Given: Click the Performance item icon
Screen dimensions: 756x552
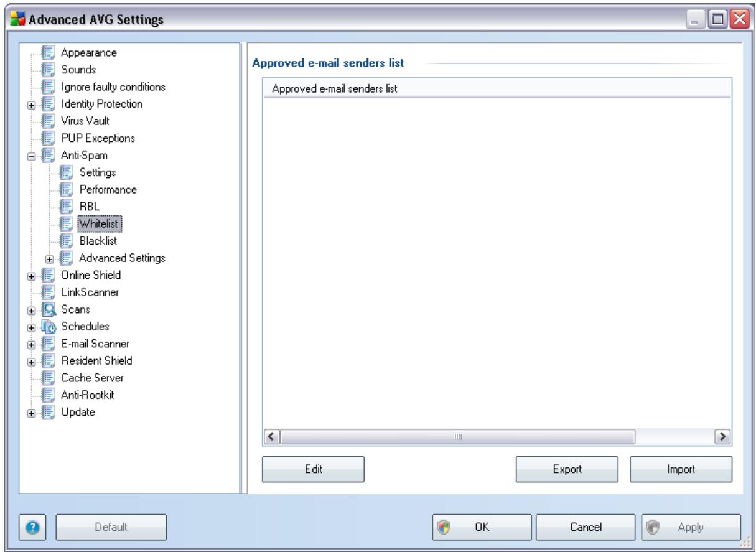Looking at the screenshot, I should point(66,189).
